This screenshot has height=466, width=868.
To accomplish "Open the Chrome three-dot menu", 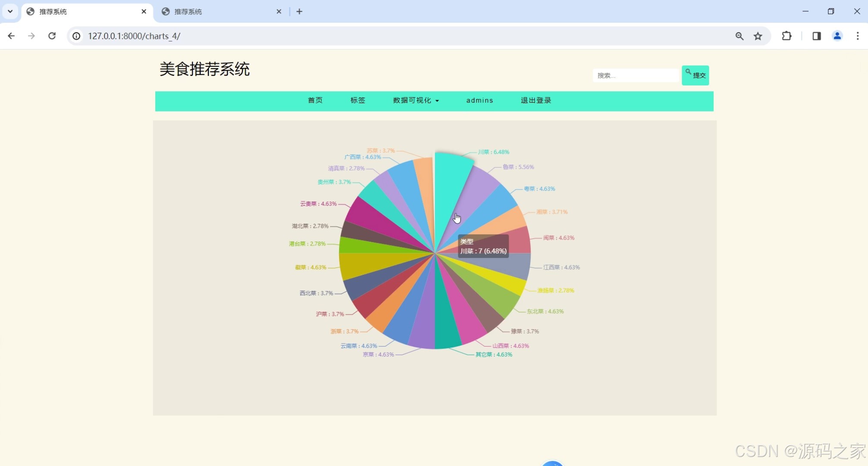I will (x=858, y=36).
